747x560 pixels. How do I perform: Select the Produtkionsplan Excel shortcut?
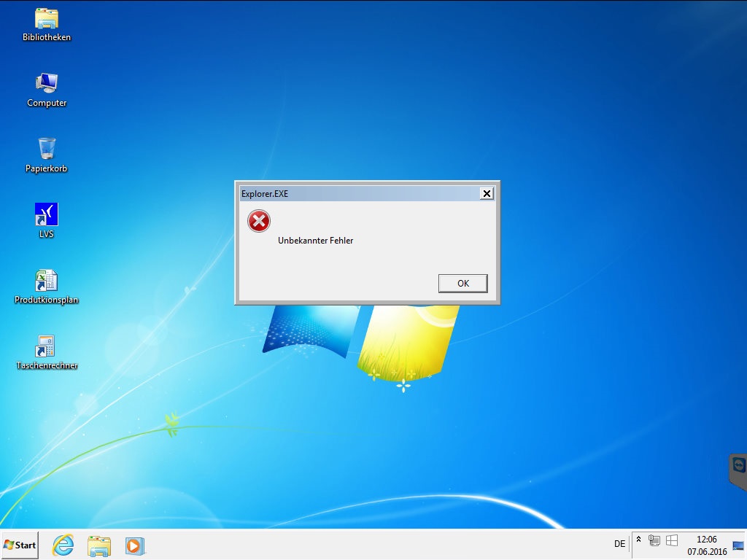tap(46, 287)
